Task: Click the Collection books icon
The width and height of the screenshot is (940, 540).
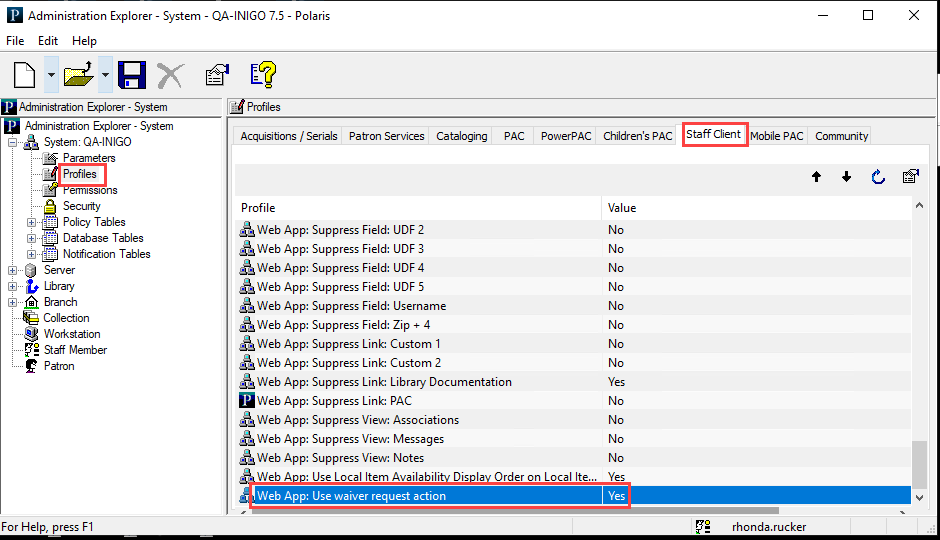Action: pos(31,318)
